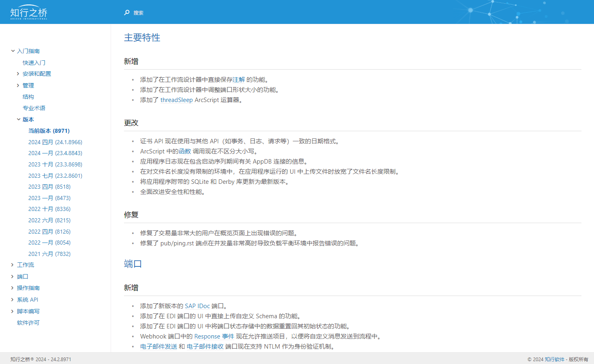Viewport: 594px width, 364px height.
Task: Open the 版本 sidebar item
Action: [x=28, y=119]
